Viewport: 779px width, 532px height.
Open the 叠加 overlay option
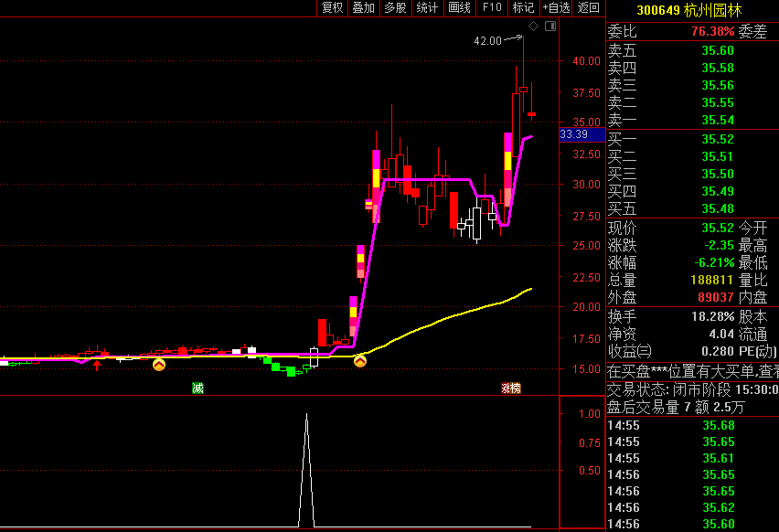click(364, 8)
